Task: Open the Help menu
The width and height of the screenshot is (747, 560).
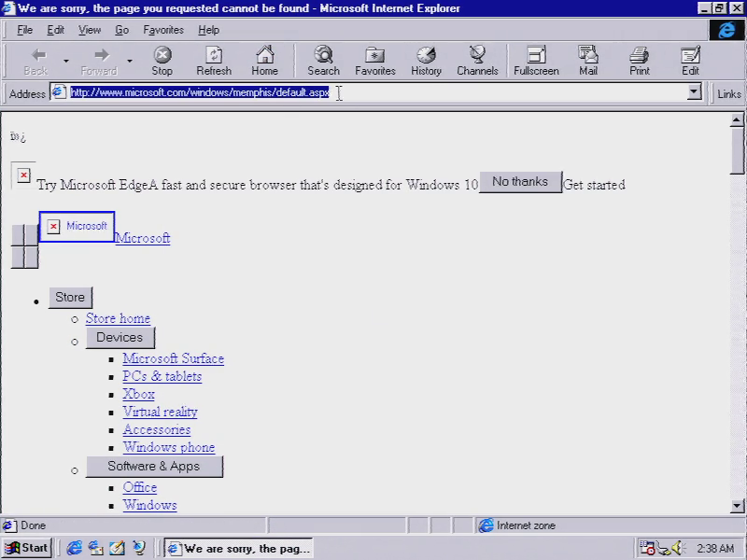Action: coord(208,30)
